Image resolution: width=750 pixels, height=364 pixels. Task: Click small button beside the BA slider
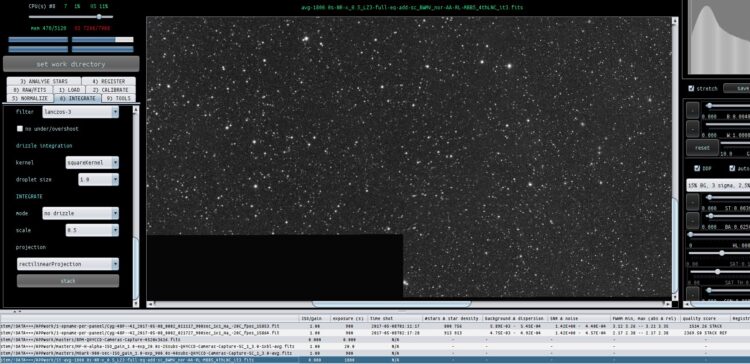tap(693, 221)
